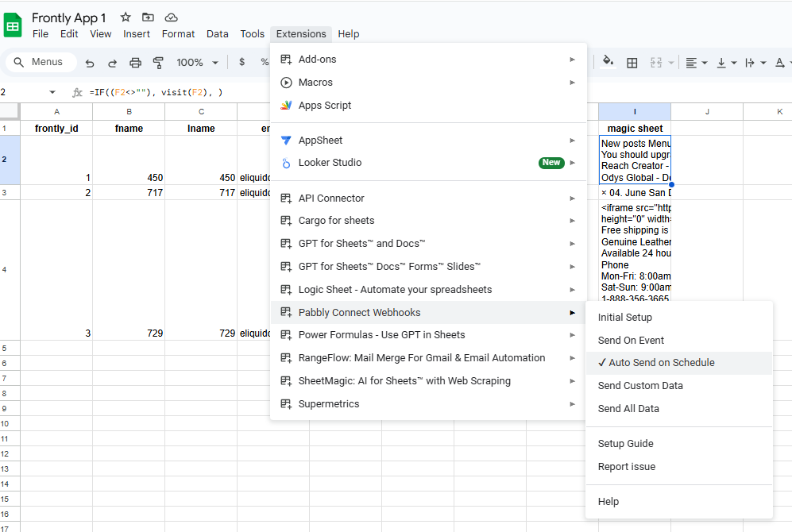Expand Looker Studio submenu arrow

pyautogui.click(x=572, y=163)
